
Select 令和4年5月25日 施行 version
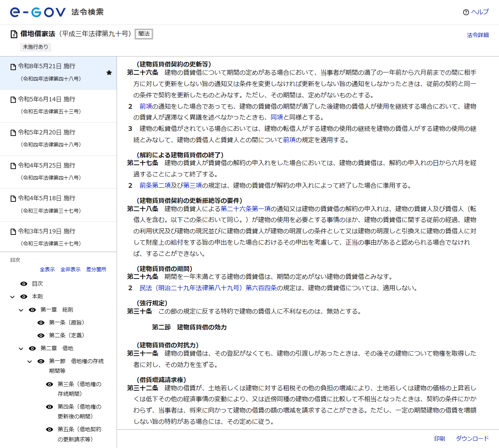[x=58, y=172]
